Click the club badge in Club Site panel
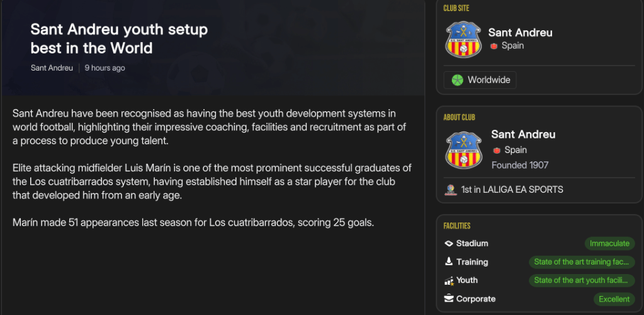The image size is (644, 315). [464, 39]
